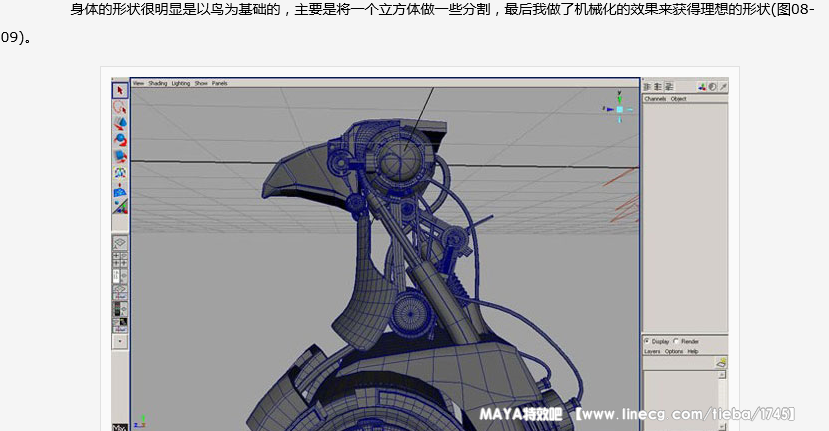This screenshot has width=829, height=431.
Task: Click the create new layer icon
Action: pyautogui.click(x=721, y=364)
